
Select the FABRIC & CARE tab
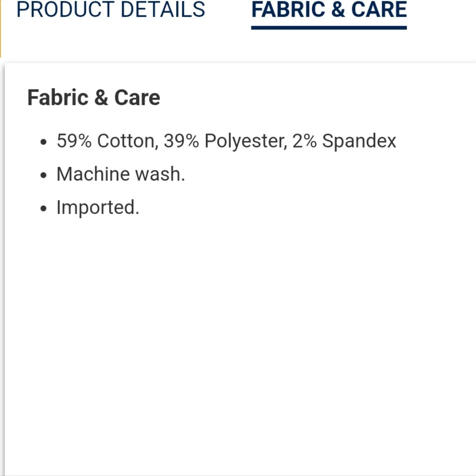click(329, 10)
